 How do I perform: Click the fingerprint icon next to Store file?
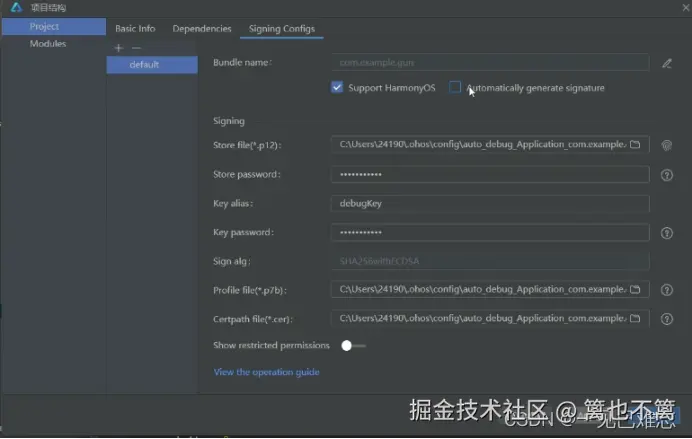tap(666, 145)
